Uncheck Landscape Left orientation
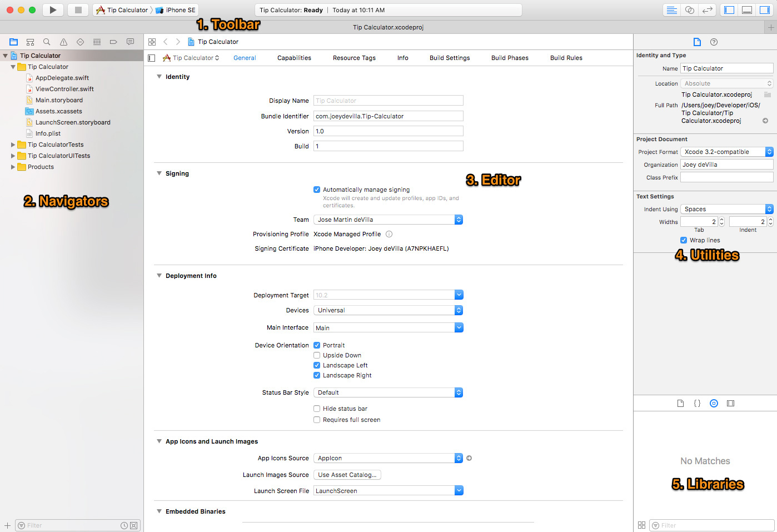Screen dimensions: 777x532 point(317,365)
